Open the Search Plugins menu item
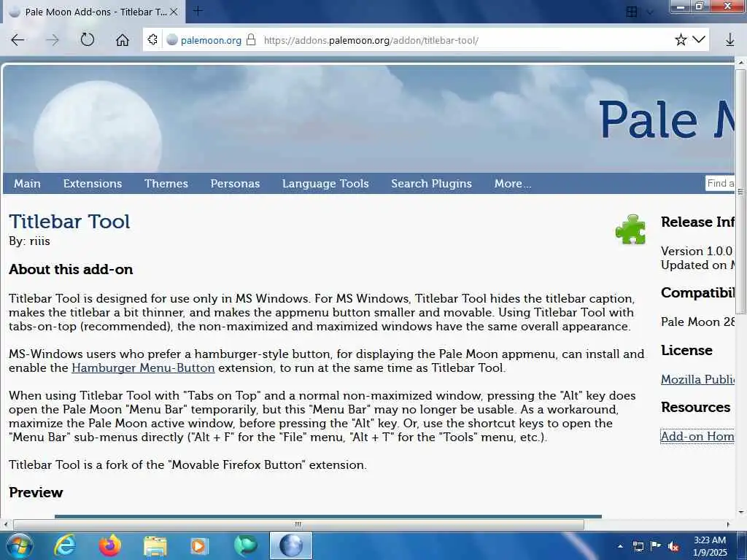This screenshot has height=560, width=747. (x=431, y=183)
